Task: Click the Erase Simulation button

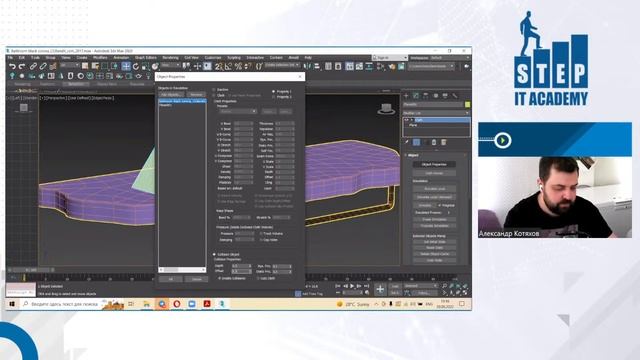Action: coord(434,219)
